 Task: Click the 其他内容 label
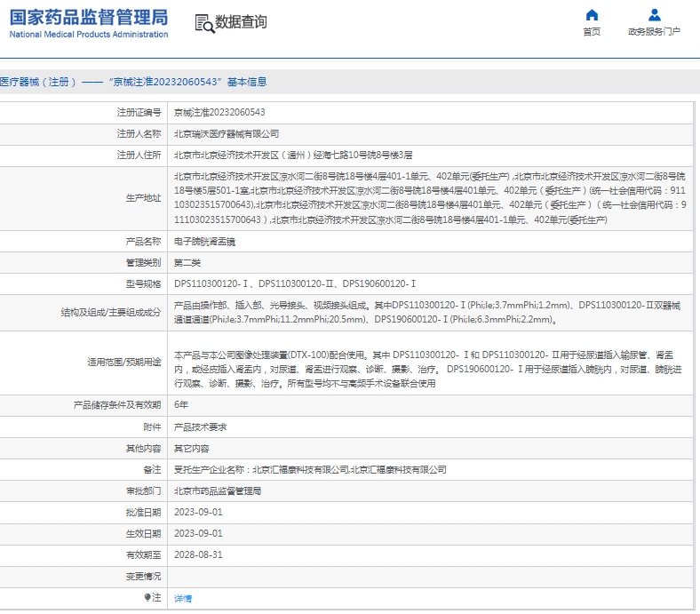[143, 449]
